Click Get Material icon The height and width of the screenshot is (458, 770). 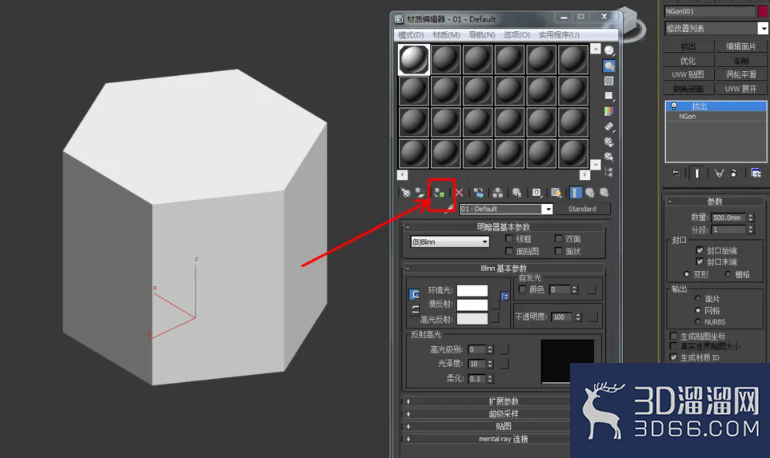[x=406, y=193]
